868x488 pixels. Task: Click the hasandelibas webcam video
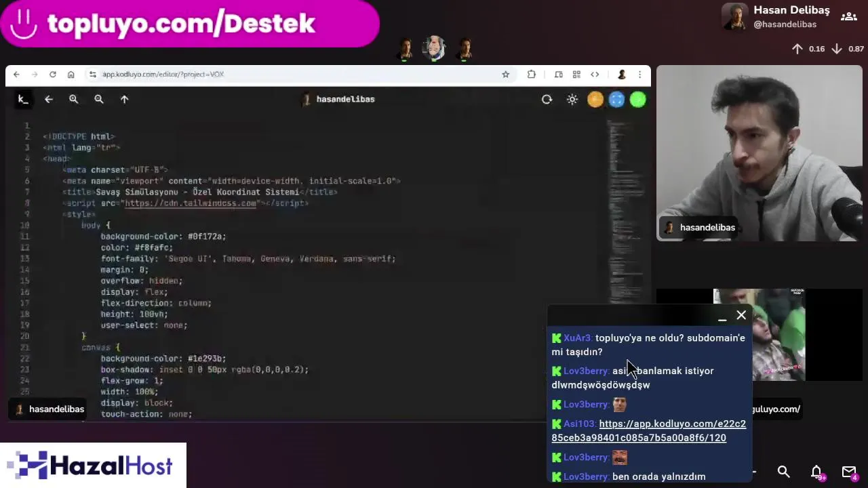point(759,153)
